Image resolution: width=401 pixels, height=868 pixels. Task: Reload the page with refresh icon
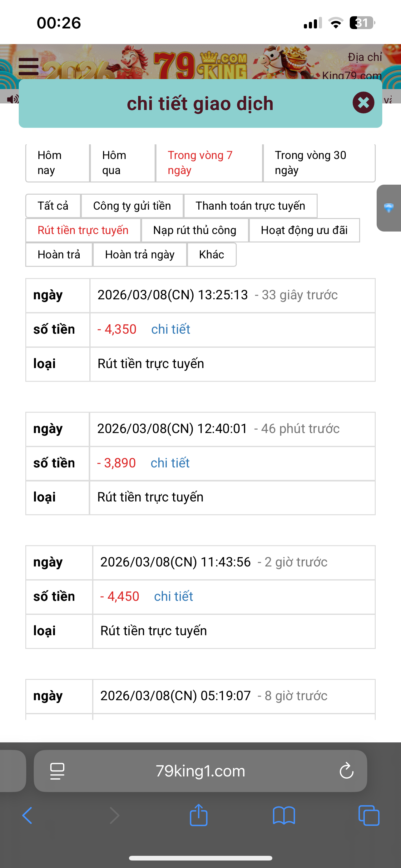346,771
